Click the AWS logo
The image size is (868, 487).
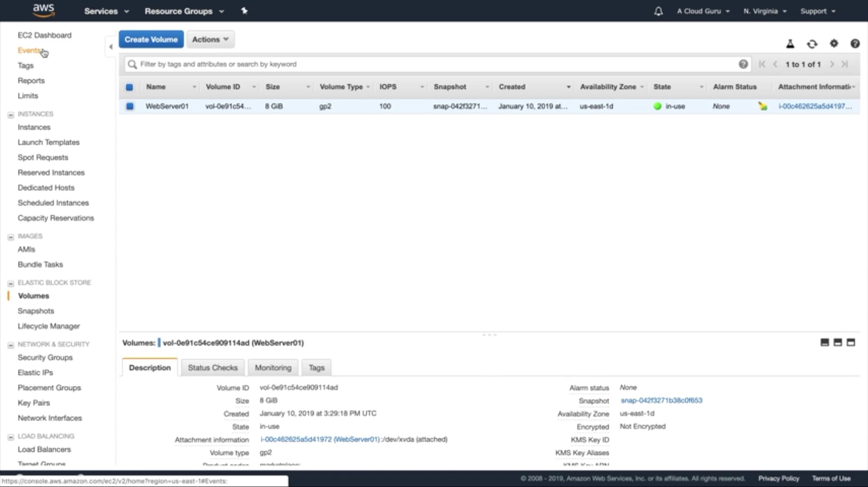pyautogui.click(x=43, y=10)
